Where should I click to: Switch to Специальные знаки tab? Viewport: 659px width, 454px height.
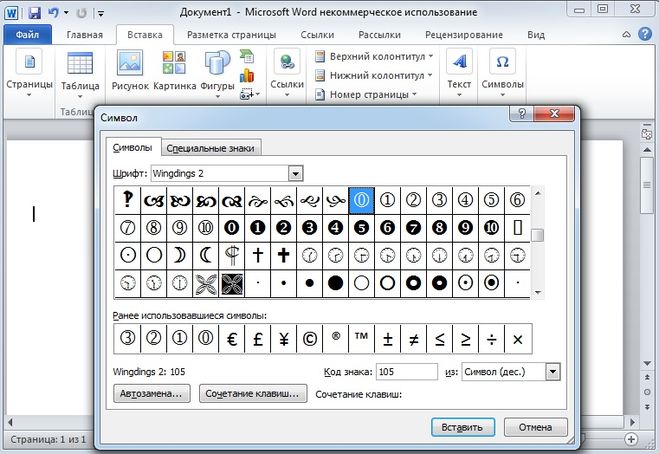click(x=211, y=148)
